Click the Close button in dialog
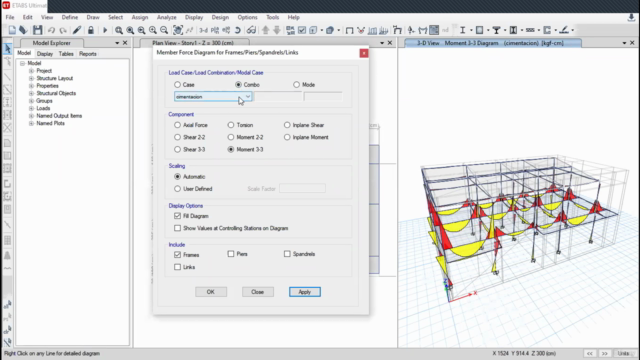 coord(258,292)
